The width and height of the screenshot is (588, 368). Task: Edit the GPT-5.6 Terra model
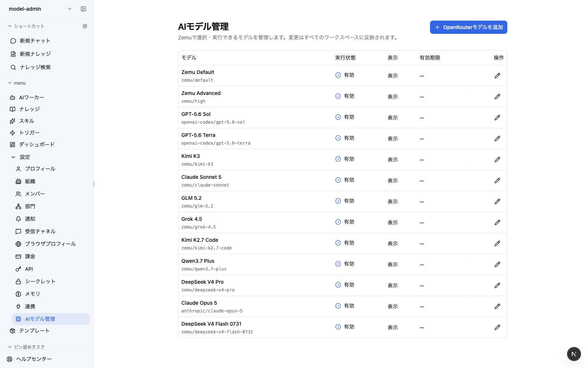[x=497, y=138]
